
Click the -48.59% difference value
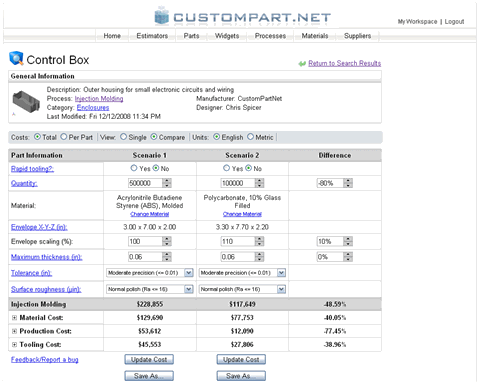tap(335, 304)
